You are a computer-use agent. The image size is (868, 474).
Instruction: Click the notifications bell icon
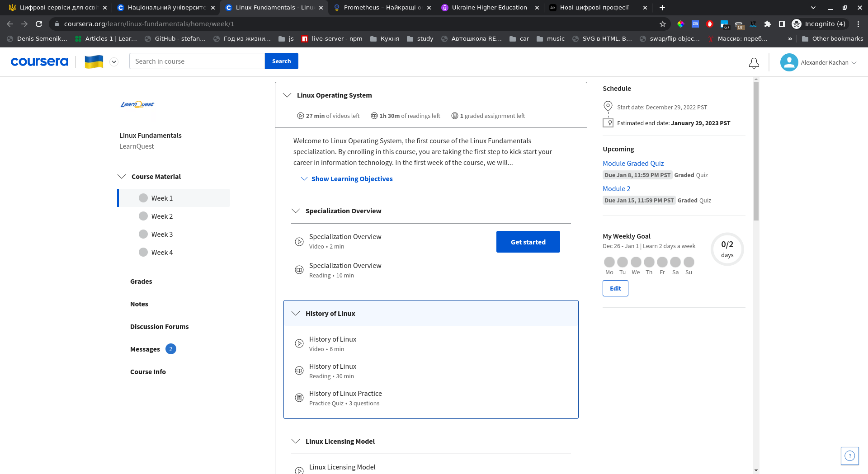point(754,63)
